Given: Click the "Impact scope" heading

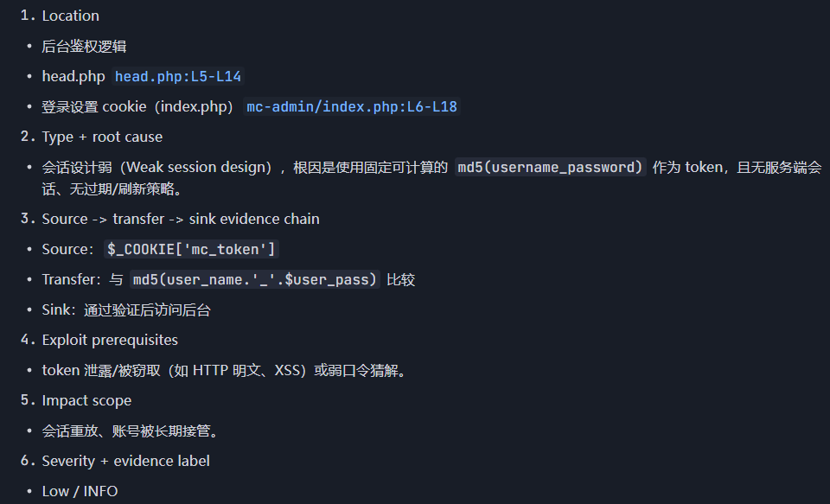Looking at the screenshot, I should [86, 401].
